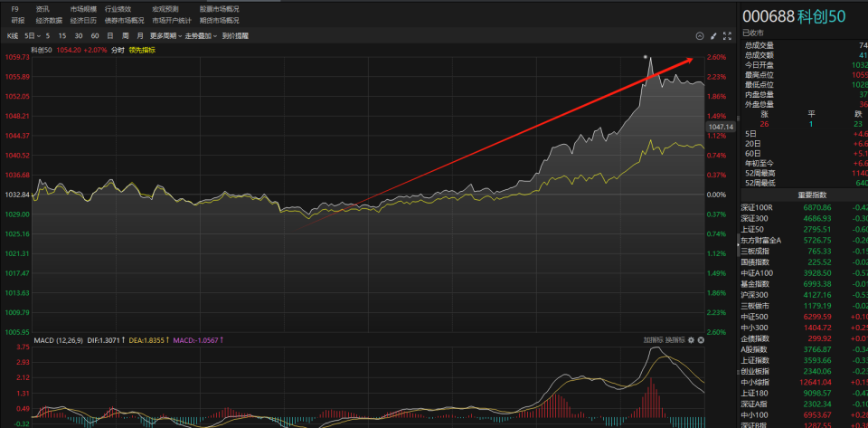Screen dimensions: 868x428
Task: Switch to K线 chart view
Action: coord(13,36)
